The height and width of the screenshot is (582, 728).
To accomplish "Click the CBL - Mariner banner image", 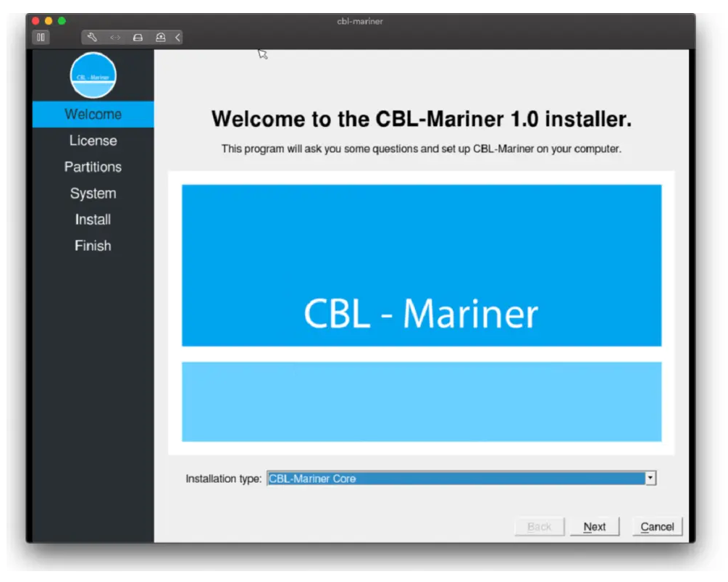I will (x=421, y=312).
